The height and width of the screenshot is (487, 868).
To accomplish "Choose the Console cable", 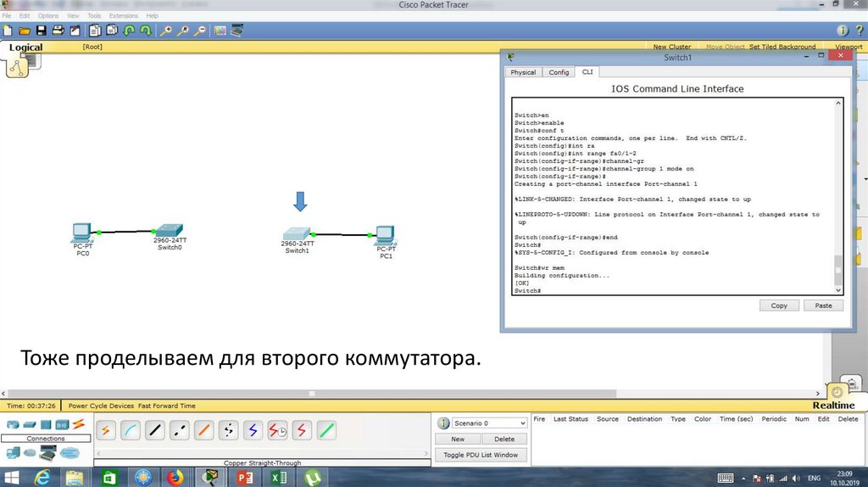I will [131, 430].
